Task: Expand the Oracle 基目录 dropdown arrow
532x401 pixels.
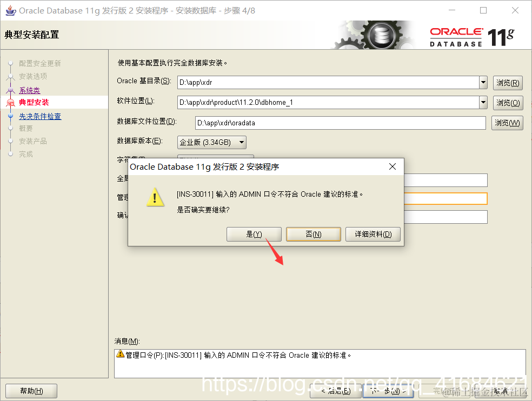Action: (483, 82)
